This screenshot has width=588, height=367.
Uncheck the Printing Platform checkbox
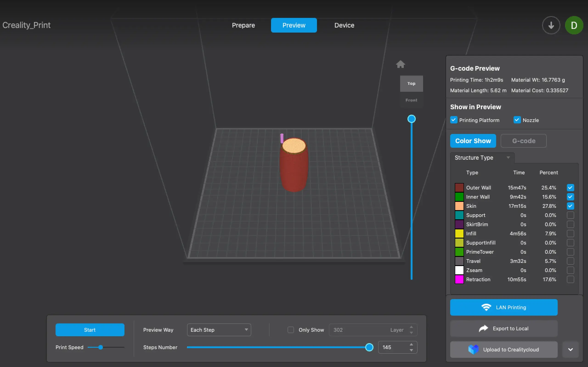tap(453, 120)
